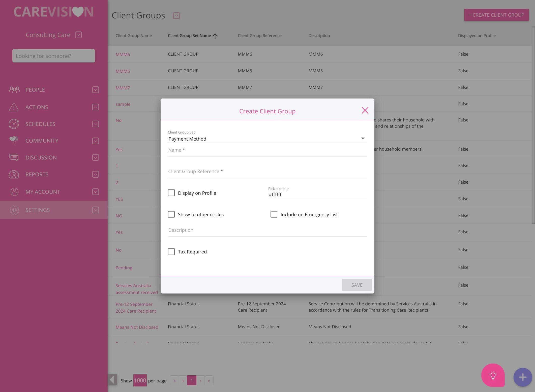This screenshot has width=535, height=392.
Task: Open the Client Group Set dropdown
Action: coord(267,139)
